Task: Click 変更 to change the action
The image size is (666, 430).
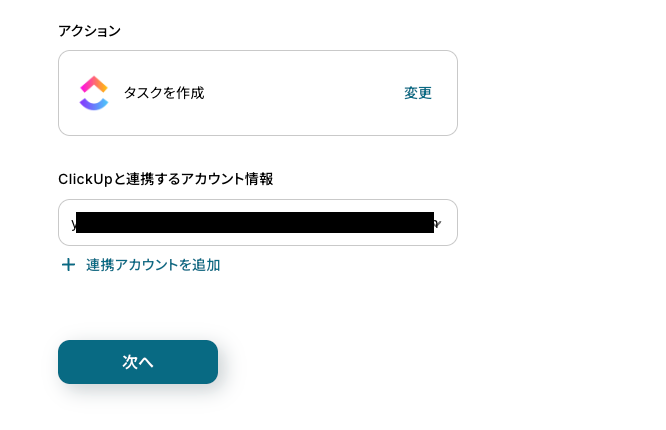Action: (418, 93)
